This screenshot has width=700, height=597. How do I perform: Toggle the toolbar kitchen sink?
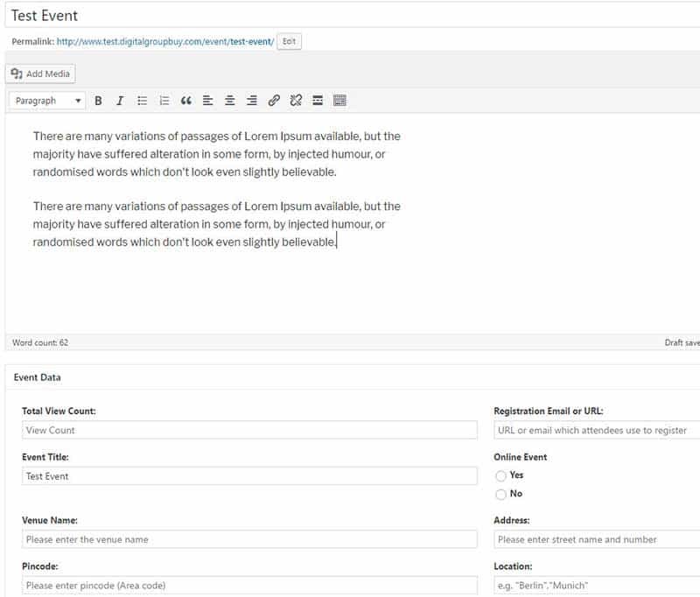339,101
